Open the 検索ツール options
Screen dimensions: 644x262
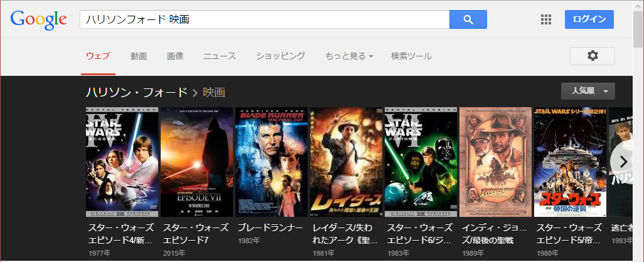tap(411, 56)
